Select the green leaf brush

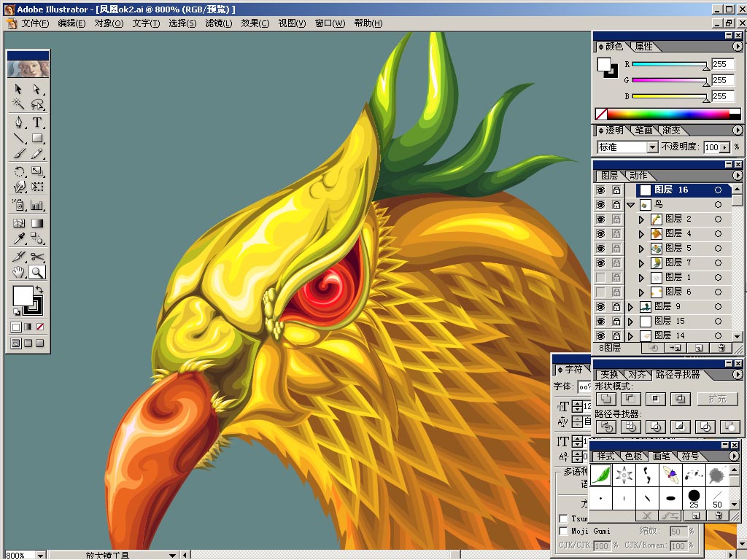pyautogui.click(x=601, y=475)
